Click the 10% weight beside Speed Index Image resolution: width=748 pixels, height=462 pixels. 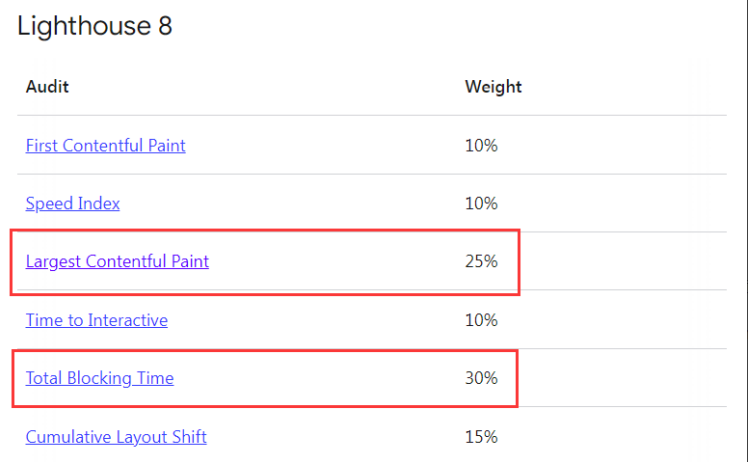click(481, 203)
